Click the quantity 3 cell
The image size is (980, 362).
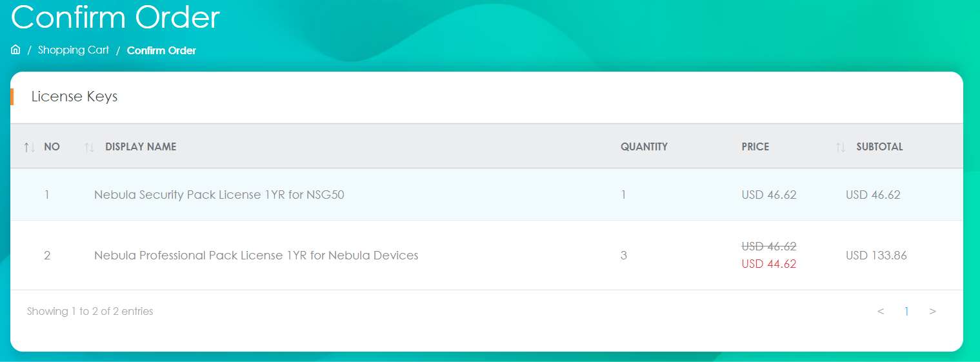pos(624,255)
